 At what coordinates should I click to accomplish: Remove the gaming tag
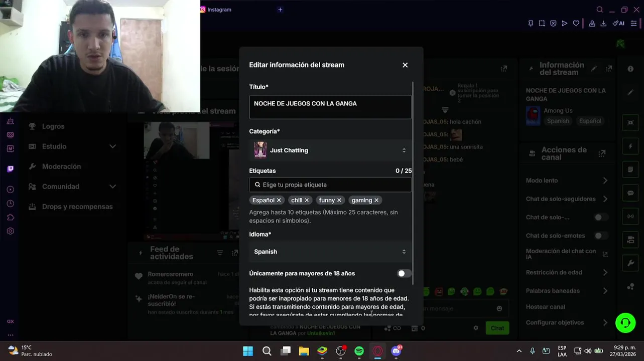click(376, 200)
